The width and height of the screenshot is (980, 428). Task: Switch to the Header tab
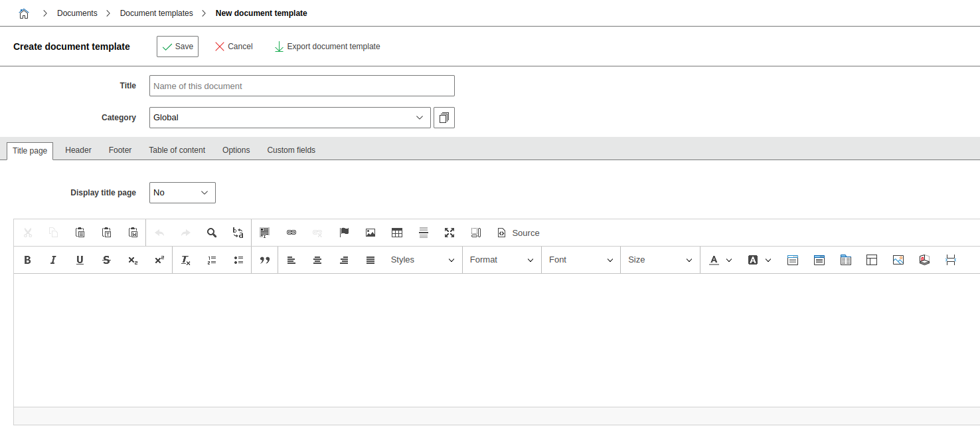pyautogui.click(x=78, y=150)
